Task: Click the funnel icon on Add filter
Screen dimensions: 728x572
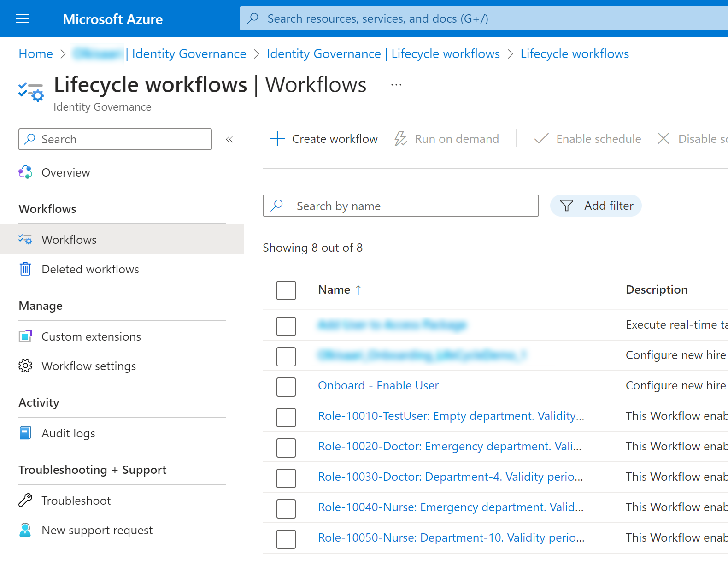Action: point(567,205)
